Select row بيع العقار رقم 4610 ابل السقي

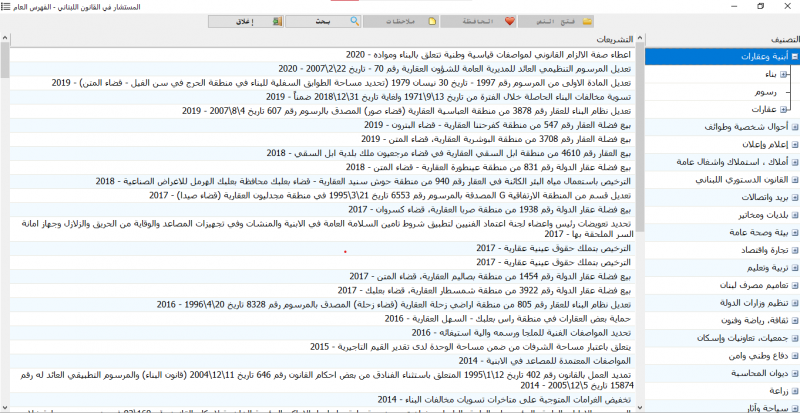click(323, 153)
